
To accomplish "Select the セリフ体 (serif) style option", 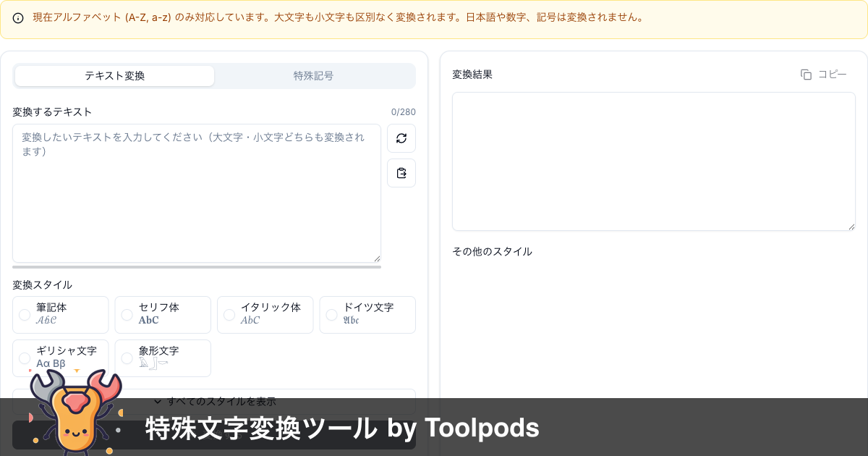I will (x=127, y=314).
